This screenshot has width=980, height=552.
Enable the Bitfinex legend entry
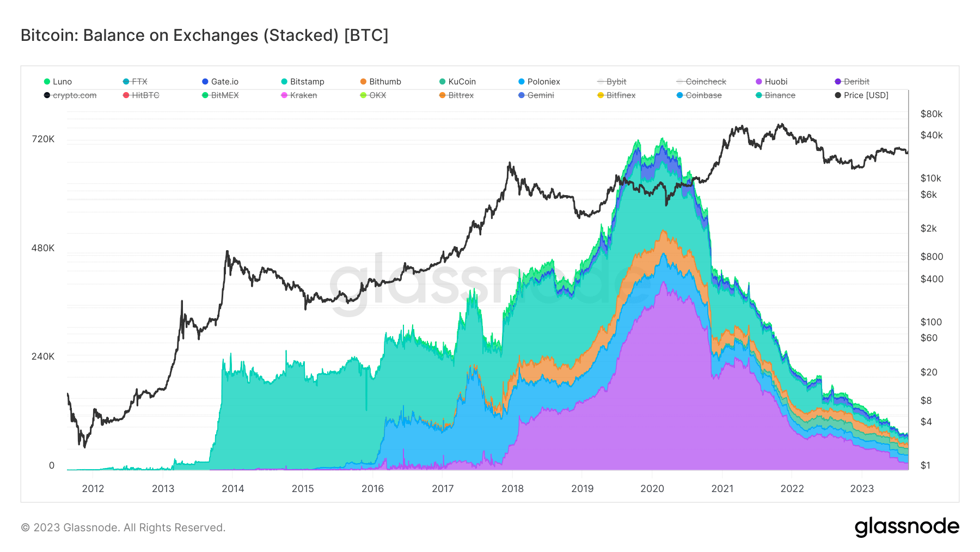point(616,95)
